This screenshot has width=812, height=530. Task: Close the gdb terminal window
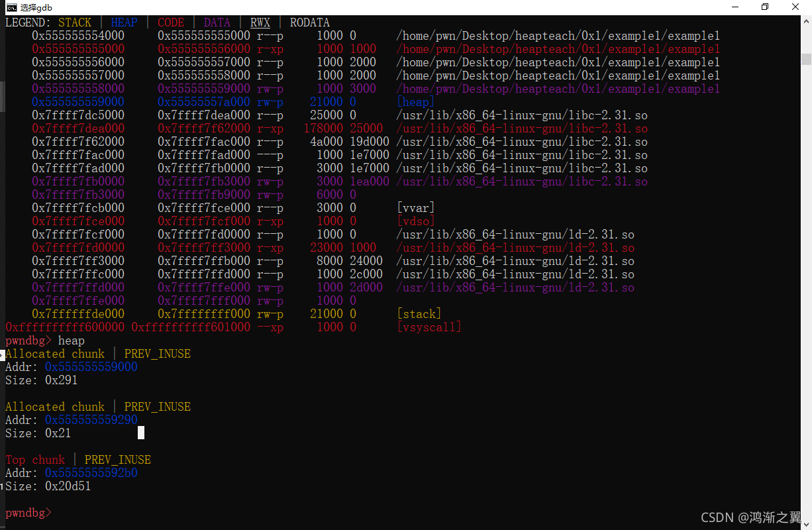(795, 7)
